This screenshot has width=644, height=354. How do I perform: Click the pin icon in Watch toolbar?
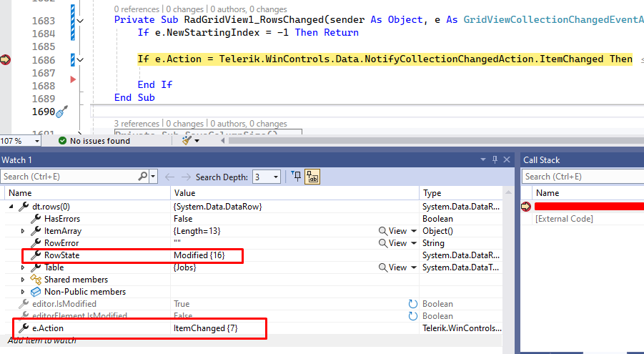[297, 177]
